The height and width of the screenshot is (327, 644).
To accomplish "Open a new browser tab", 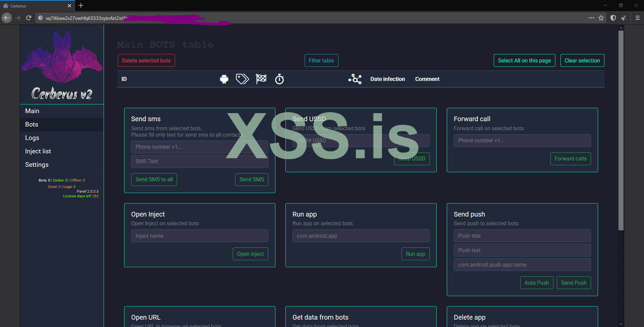I will pos(81,5).
